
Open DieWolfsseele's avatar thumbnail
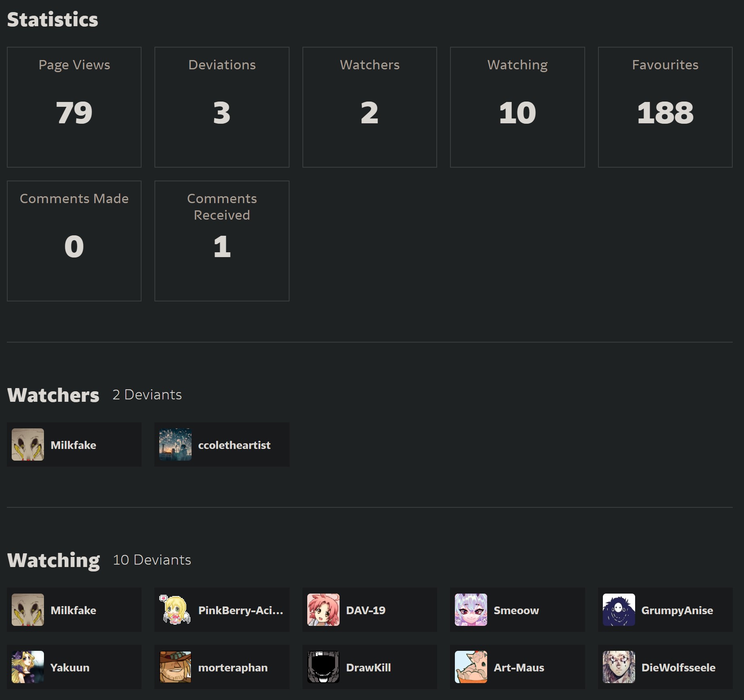pyautogui.click(x=619, y=667)
